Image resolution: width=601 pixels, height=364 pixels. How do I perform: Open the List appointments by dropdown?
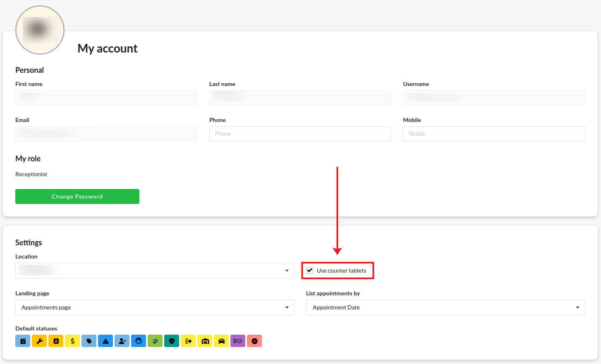(445, 307)
